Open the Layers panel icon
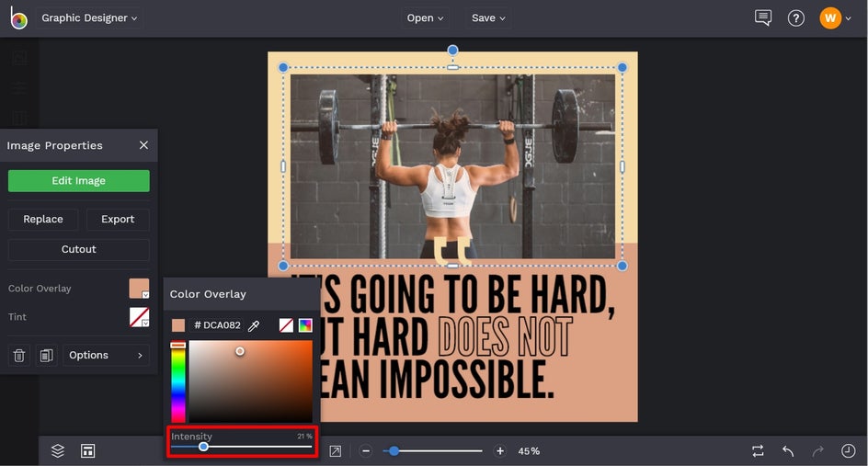This screenshot has height=466, width=868. tap(58, 451)
